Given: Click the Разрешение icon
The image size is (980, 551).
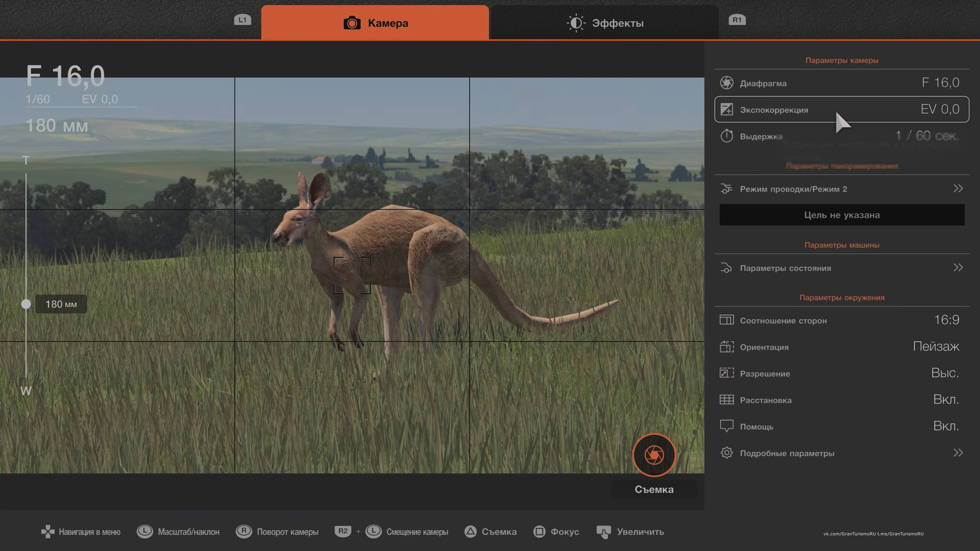Looking at the screenshot, I should [x=727, y=373].
